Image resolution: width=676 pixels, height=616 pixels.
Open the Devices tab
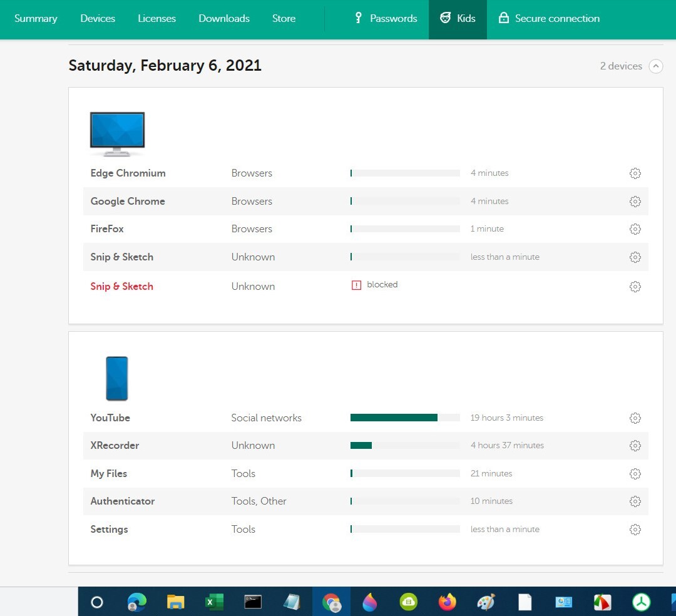(98, 19)
